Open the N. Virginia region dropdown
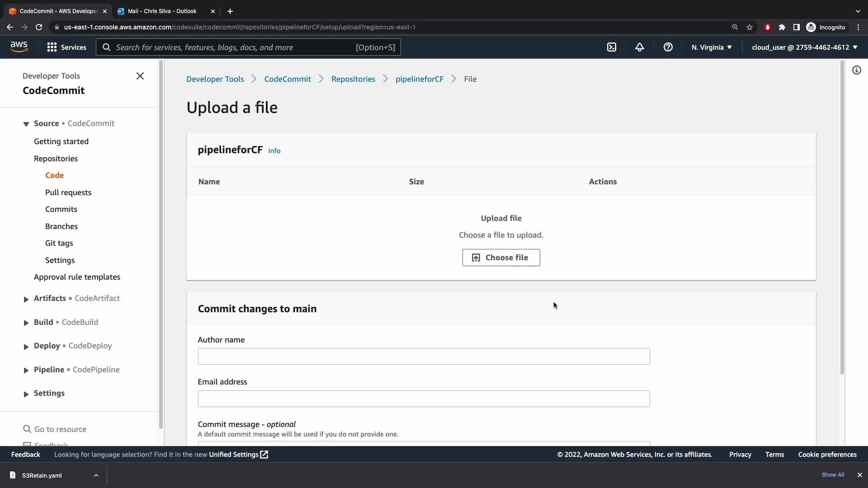The image size is (868, 488). (x=711, y=47)
